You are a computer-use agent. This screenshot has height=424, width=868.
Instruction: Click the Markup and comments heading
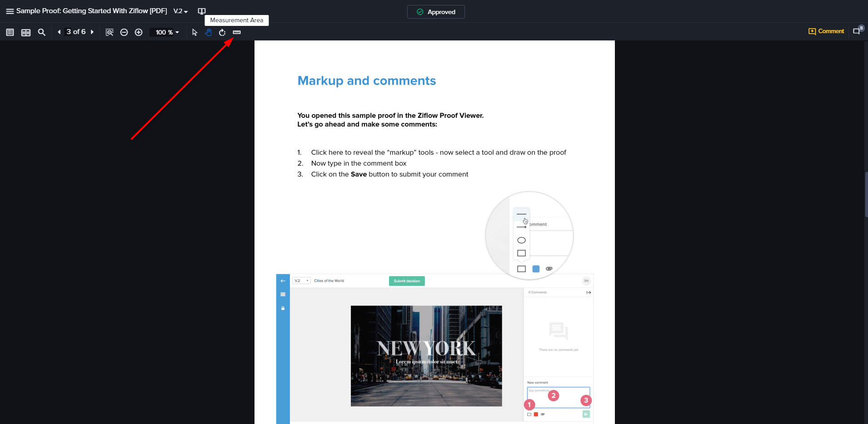tap(367, 80)
